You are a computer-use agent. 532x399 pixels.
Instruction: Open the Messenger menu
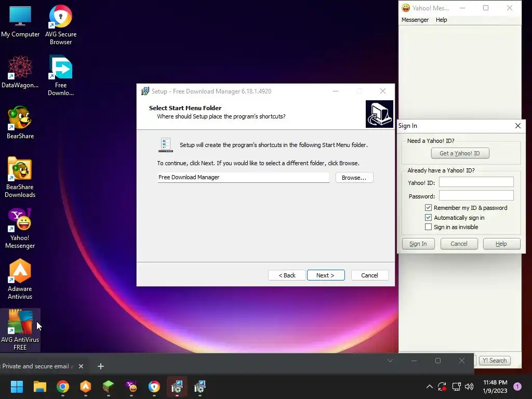(x=415, y=20)
